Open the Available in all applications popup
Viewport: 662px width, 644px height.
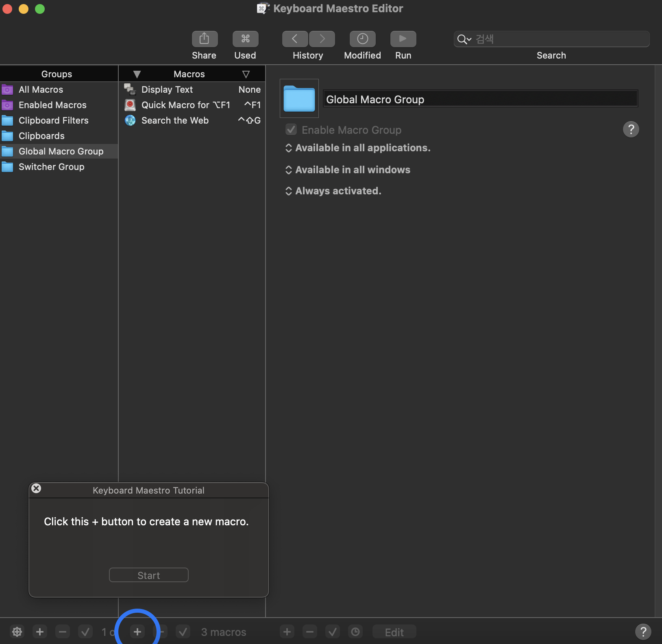pos(358,148)
